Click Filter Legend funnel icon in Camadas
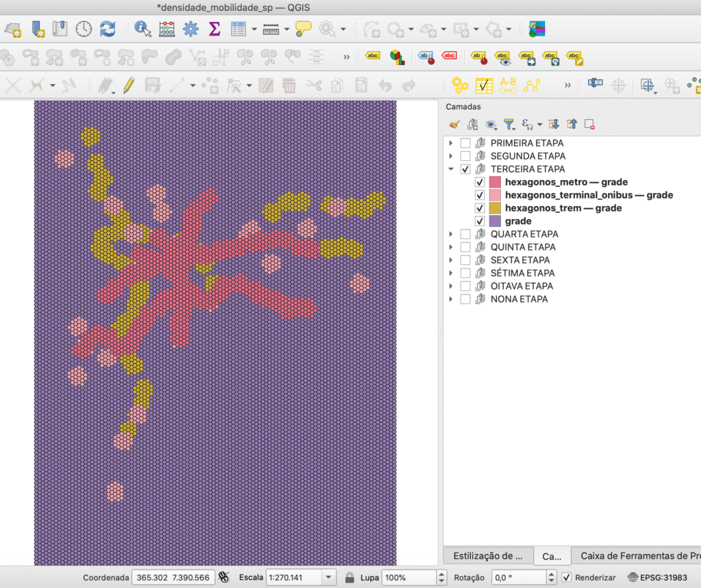 point(509,125)
